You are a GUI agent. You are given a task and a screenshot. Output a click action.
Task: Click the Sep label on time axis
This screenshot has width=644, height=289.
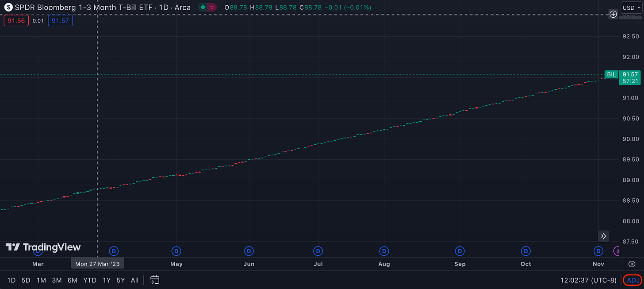coord(460,264)
